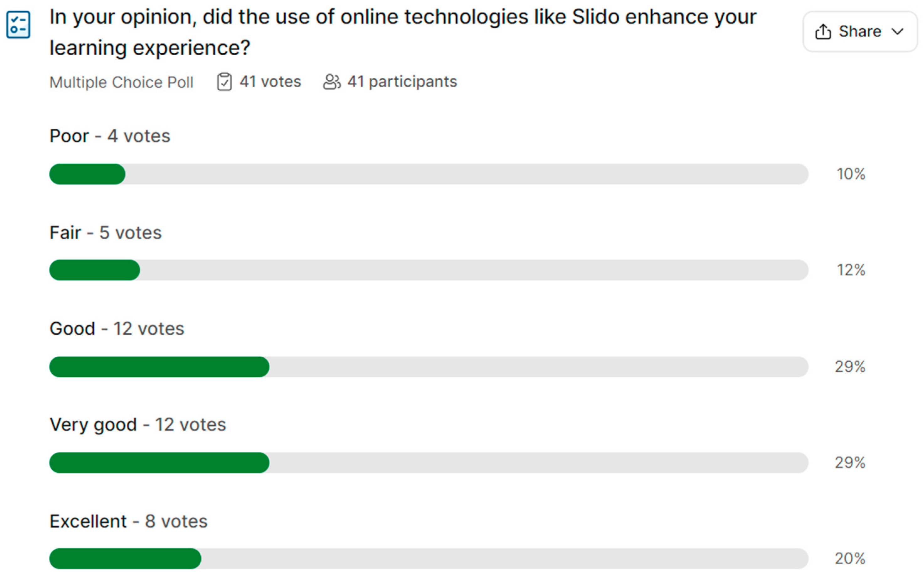Expand the Share dropdown chevron
The height and width of the screenshot is (576, 924).
(x=898, y=32)
